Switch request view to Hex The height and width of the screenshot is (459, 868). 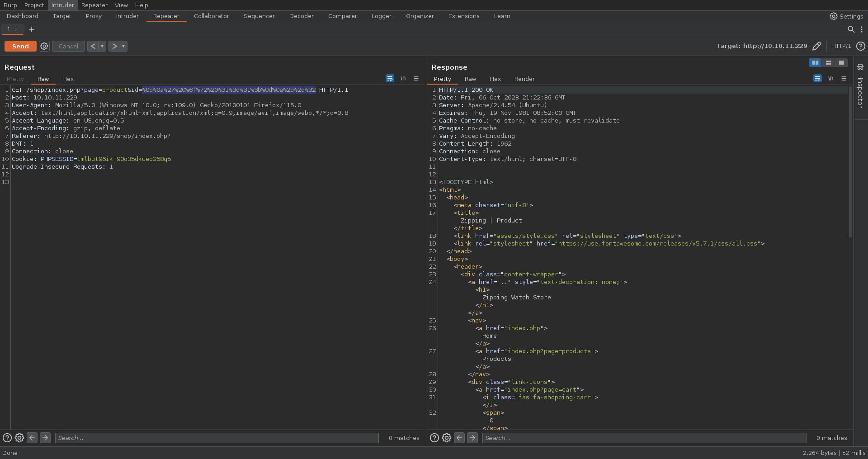tap(68, 79)
